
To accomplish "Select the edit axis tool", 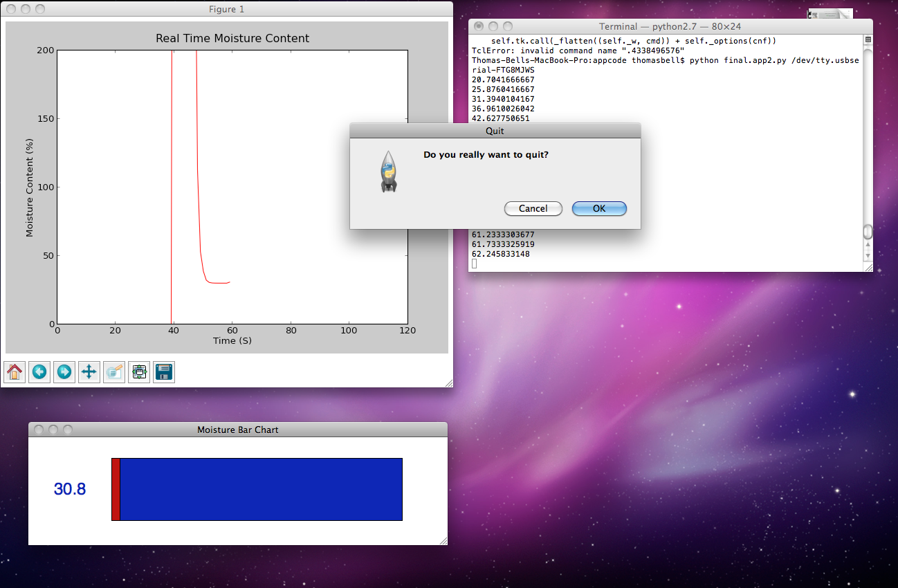I will pyautogui.click(x=113, y=371).
